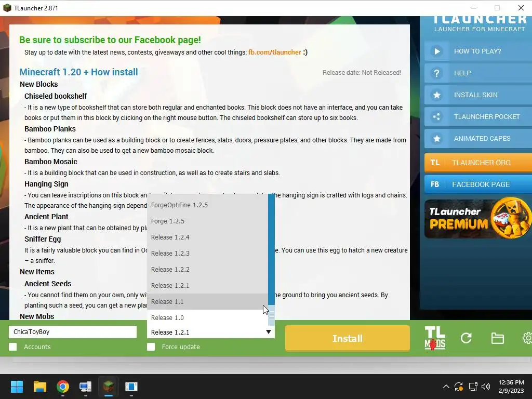Viewport: 532px width, 399px height.
Task: Open the TL Mods icon
Action: 435,338
